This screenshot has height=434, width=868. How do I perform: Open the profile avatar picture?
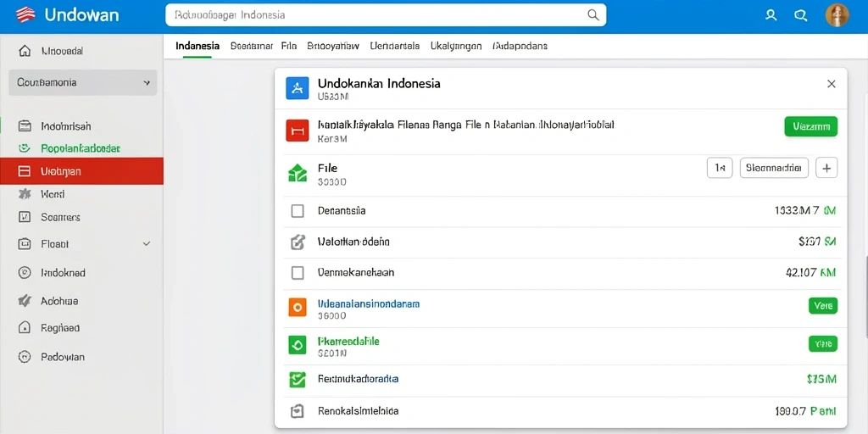(837, 15)
